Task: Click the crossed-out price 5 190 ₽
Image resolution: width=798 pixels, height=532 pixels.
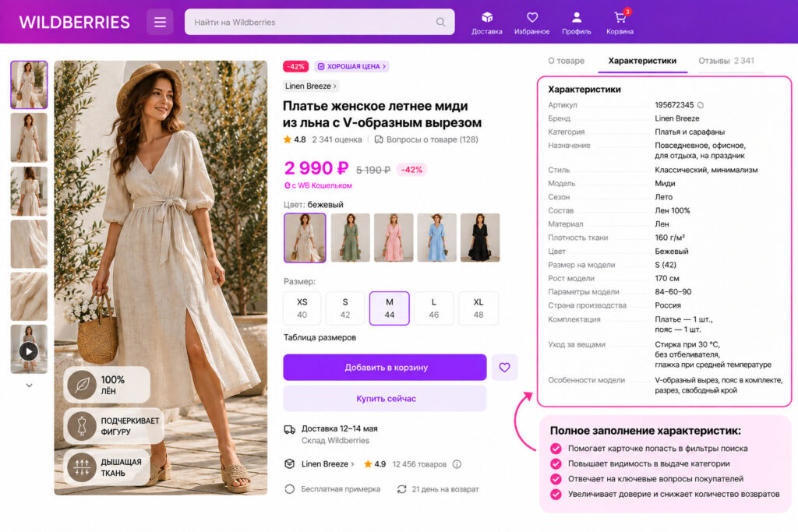Action: [373, 170]
